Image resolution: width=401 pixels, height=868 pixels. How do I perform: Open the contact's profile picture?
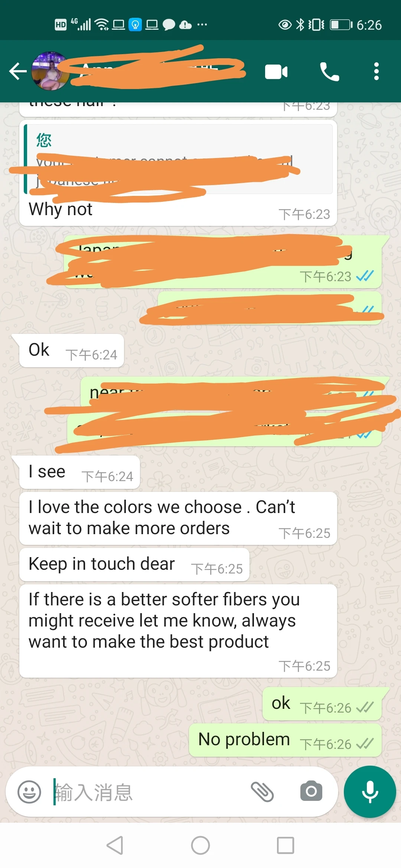(x=50, y=71)
